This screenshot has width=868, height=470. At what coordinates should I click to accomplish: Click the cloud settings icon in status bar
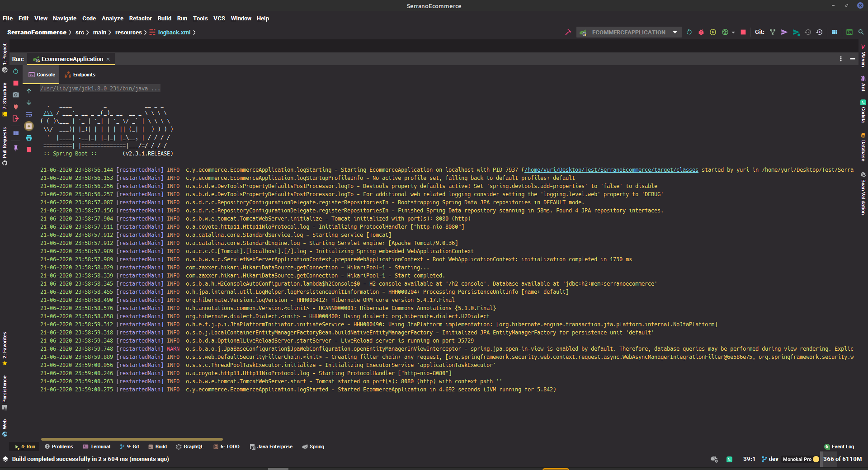pyautogui.click(x=714, y=459)
